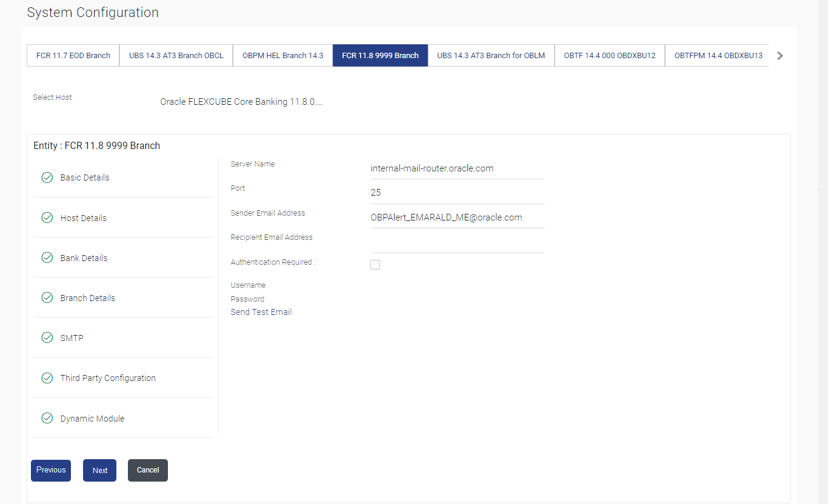The width and height of the screenshot is (828, 504).
Task: Click the checkmark beside Third Party Configuration
Action: pyautogui.click(x=47, y=378)
